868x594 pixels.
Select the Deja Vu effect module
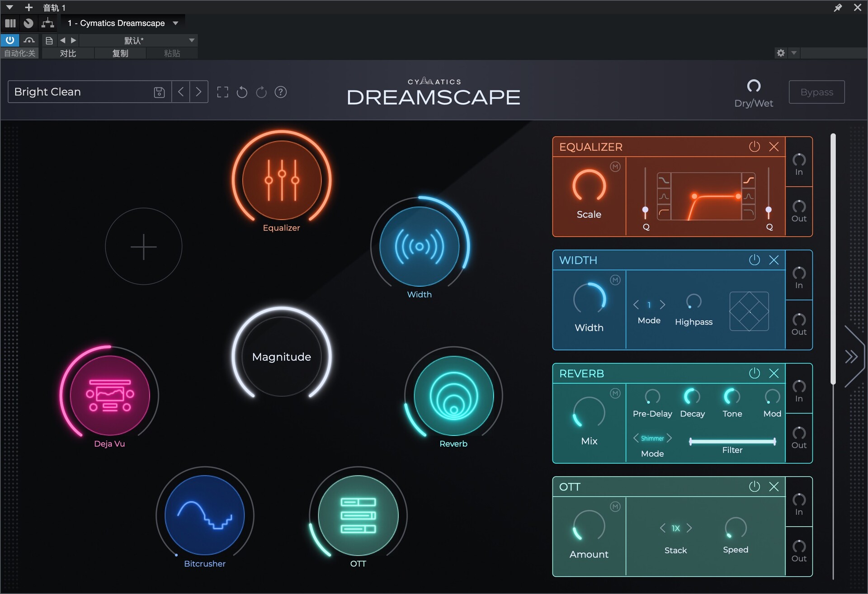pos(109,395)
